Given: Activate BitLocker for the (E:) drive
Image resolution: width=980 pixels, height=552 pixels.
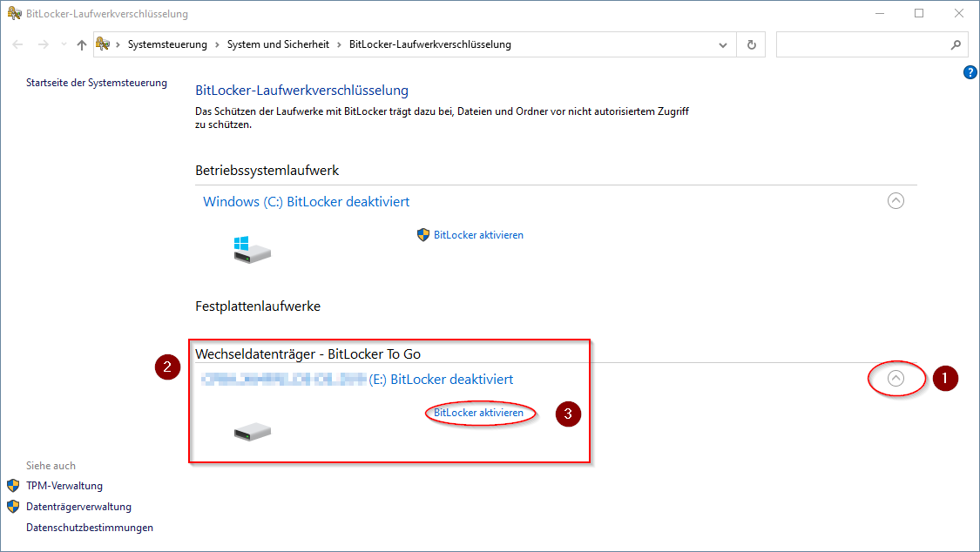Looking at the screenshot, I should coord(478,413).
